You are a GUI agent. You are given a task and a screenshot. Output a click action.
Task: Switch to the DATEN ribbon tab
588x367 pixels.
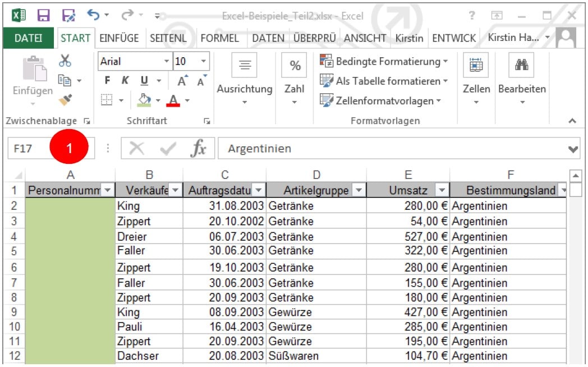click(x=268, y=38)
